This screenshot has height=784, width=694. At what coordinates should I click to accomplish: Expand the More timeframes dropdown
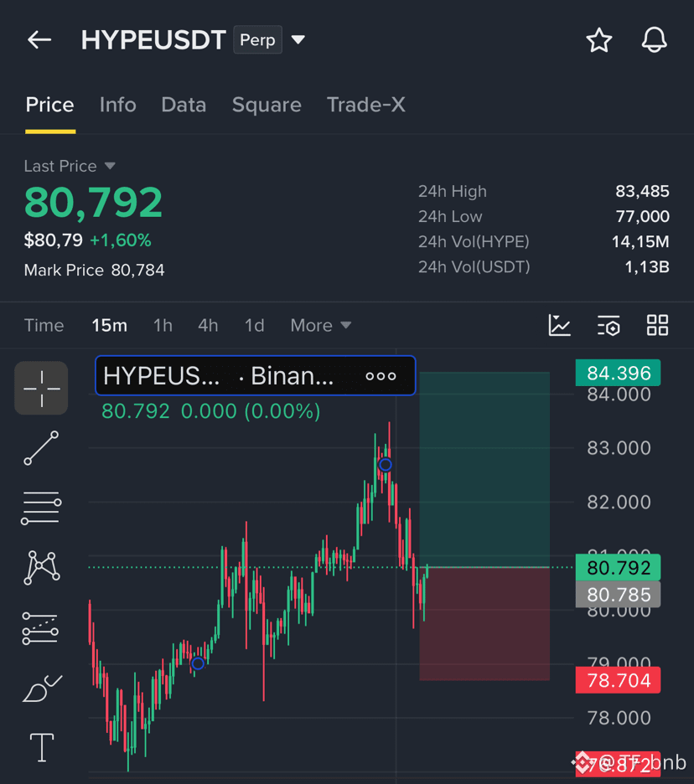321,326
